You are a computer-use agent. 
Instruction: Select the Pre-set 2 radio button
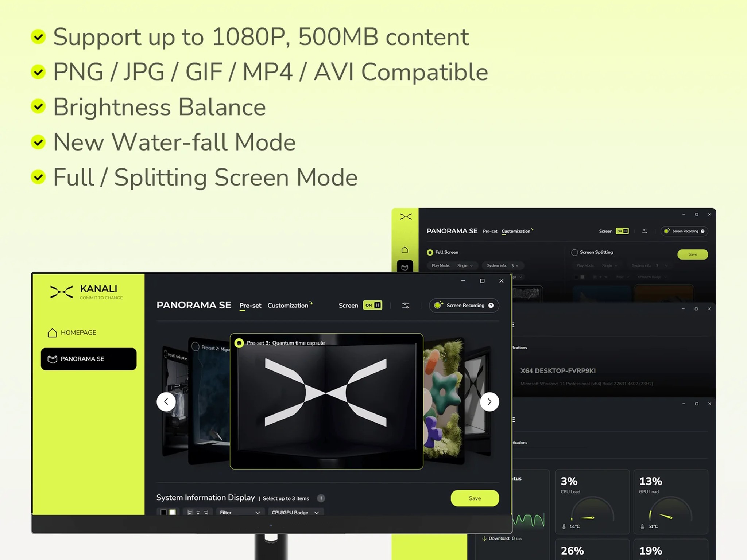coord(196,346)
